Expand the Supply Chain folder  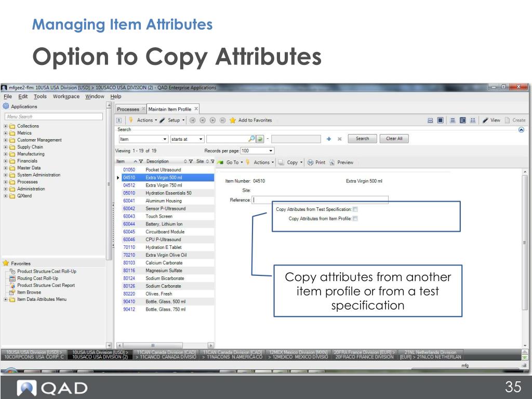coord(5,147)
